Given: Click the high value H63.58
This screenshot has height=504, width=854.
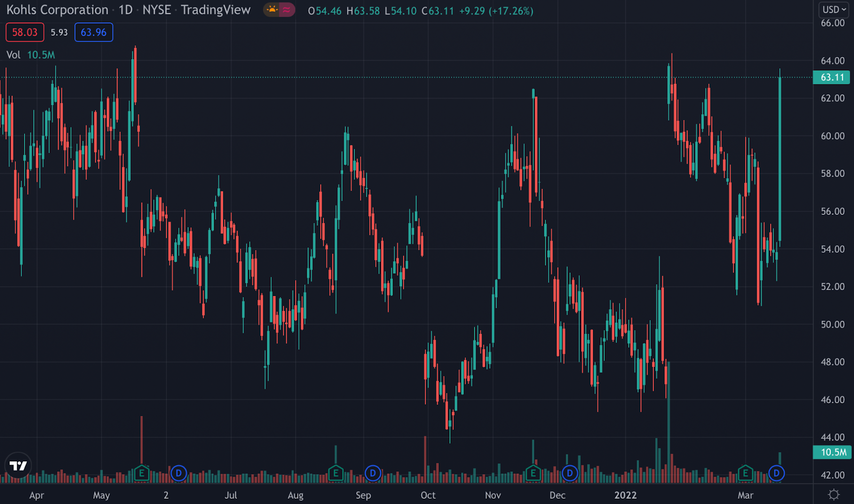Looking at the screenshot, I should click(x=363, y=11).
